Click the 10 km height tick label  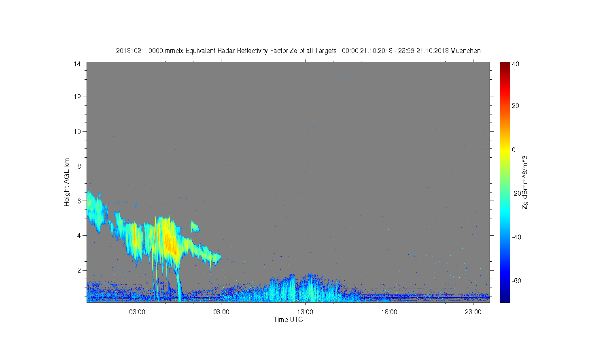tap(78, 131)
